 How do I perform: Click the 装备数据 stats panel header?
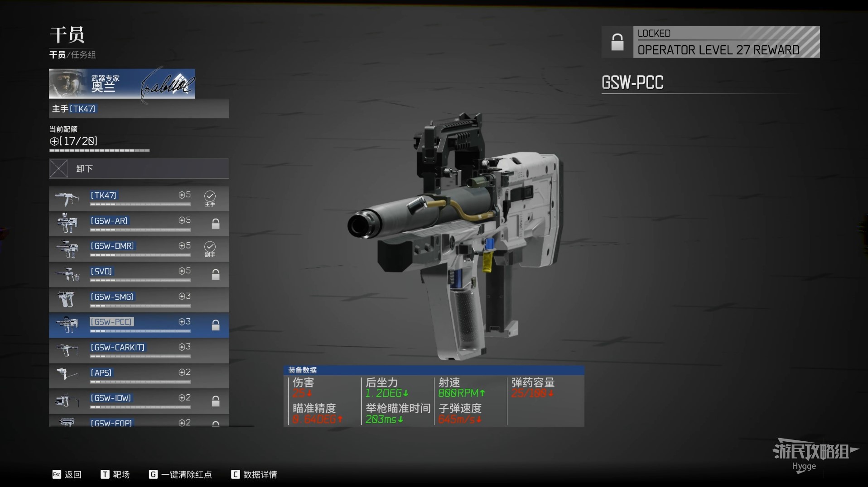tap(434, 370)
